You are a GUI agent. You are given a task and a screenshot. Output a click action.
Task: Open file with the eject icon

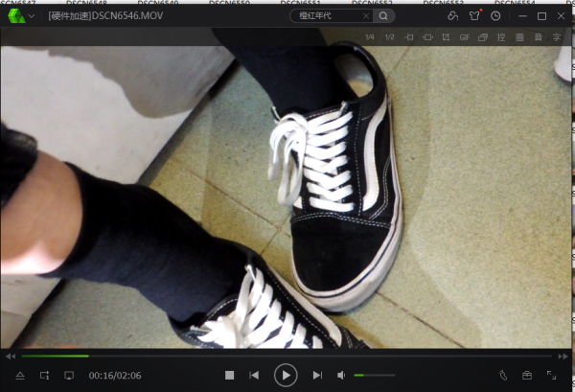point(20,375)
